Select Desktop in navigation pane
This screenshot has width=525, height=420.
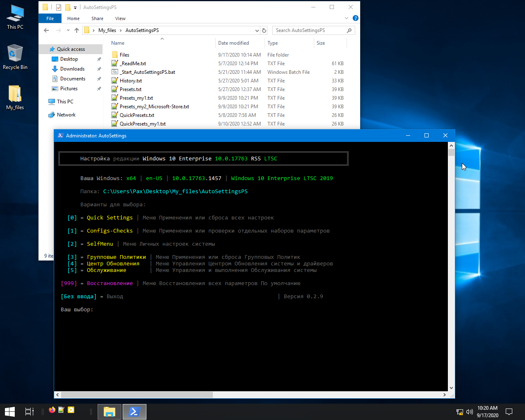pyautogui.click(x=69, y=59)
